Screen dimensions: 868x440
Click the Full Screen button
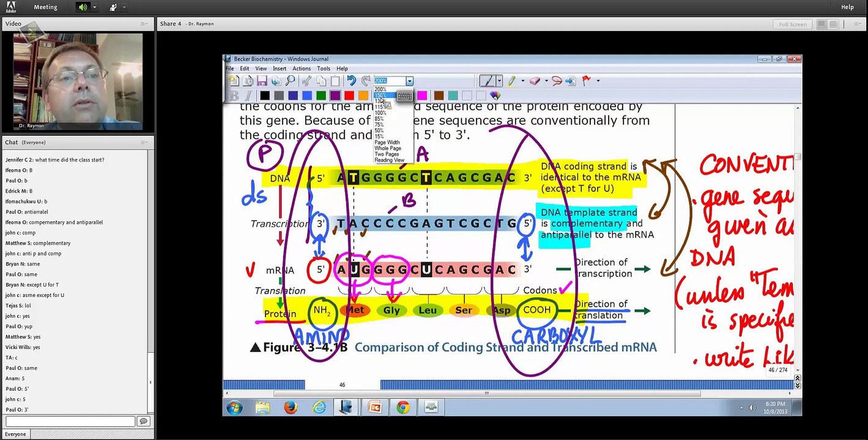793,24
